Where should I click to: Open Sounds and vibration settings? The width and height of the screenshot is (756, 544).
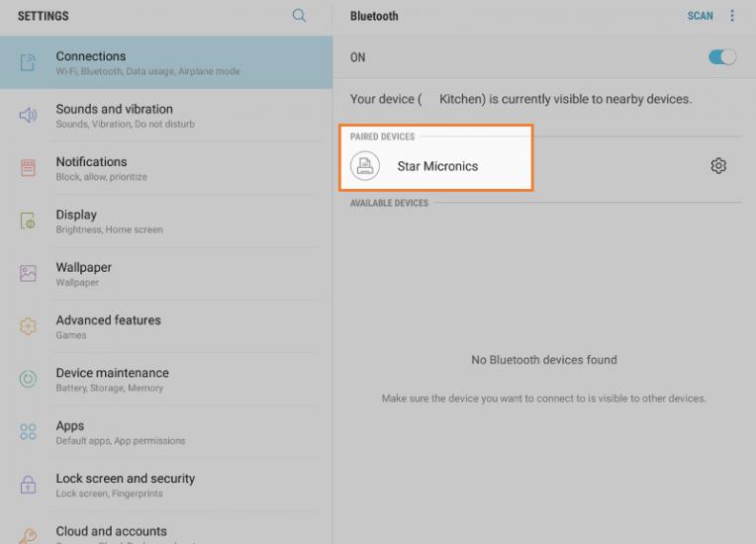click(x=166, y=115)
